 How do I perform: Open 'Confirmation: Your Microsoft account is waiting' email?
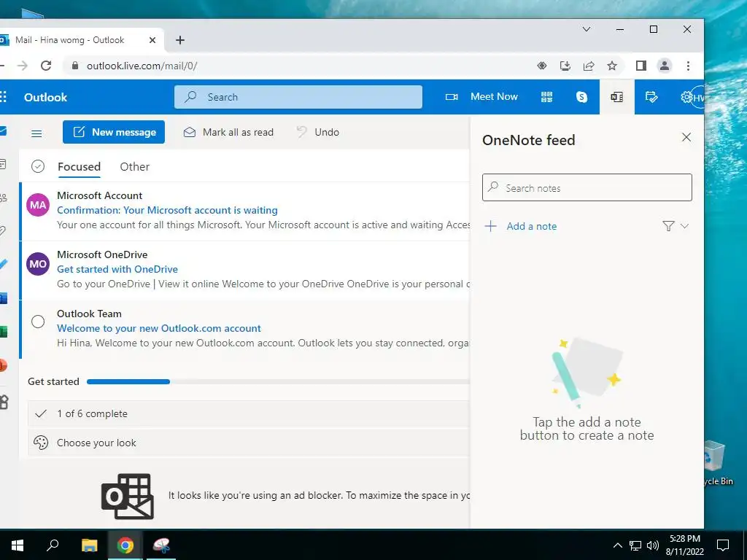pos(167,210)
